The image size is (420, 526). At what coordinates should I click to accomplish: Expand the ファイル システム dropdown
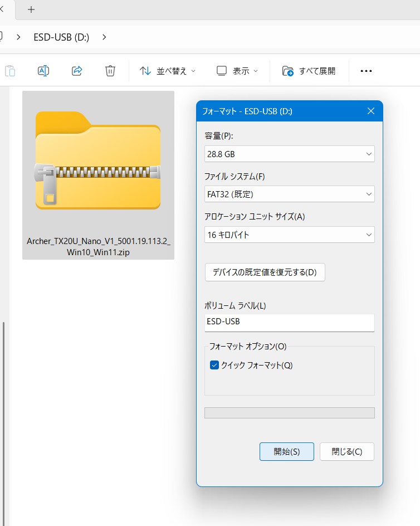289,194
